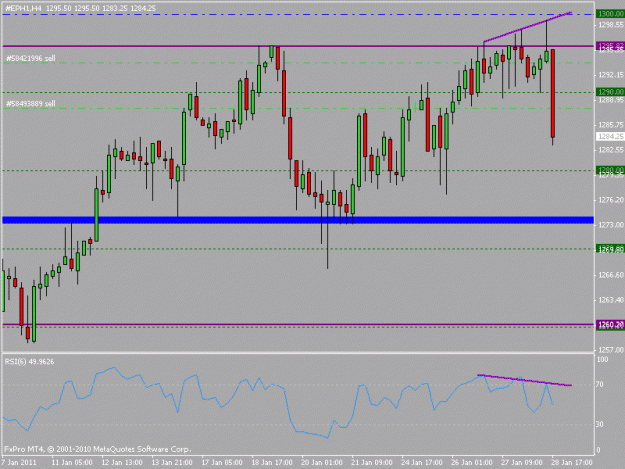This screenshot has height=469, width=625.
Task: Select the purple falling trendline on RSI
Action: click(x=525, y=380)
